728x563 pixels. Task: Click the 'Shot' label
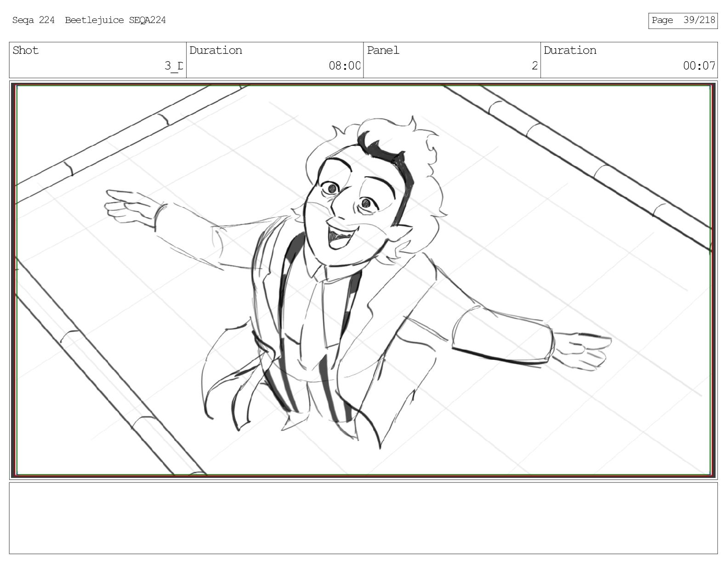pos(26,50)
